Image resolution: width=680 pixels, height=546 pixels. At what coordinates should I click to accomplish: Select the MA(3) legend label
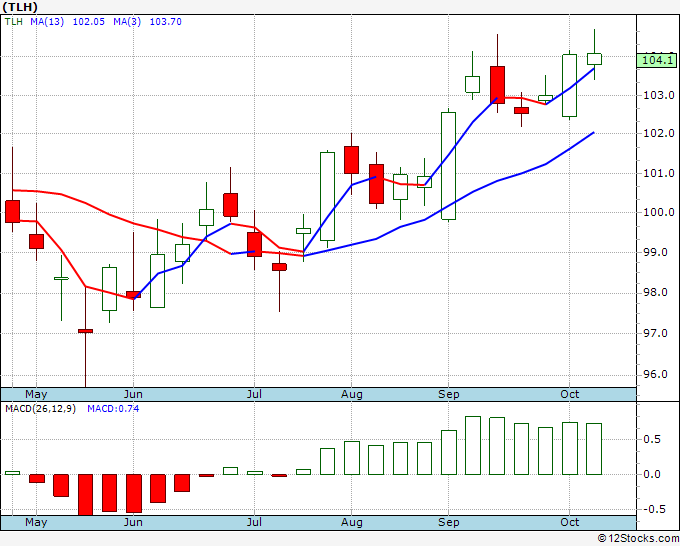(x=127, y=22)
